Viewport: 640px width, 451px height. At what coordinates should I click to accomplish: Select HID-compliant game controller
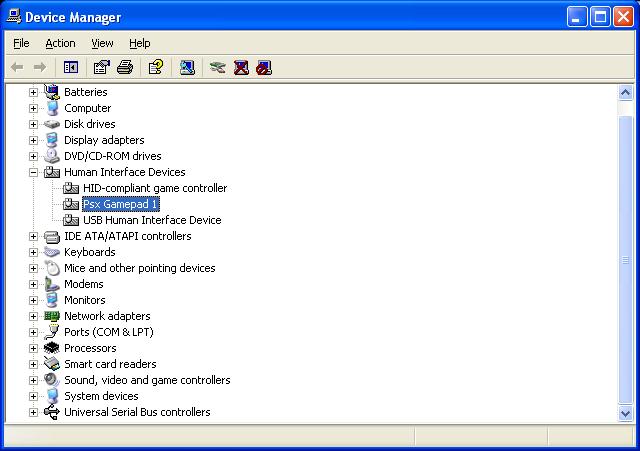[x=155, y=188]
